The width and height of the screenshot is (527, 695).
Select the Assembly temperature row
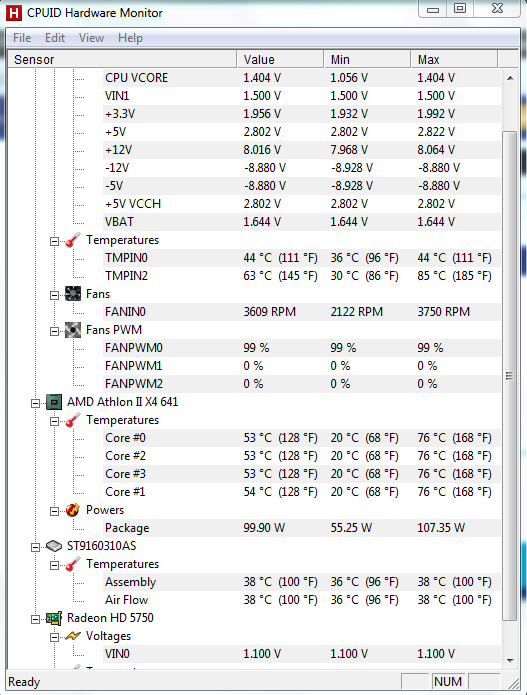click(302, 582)
